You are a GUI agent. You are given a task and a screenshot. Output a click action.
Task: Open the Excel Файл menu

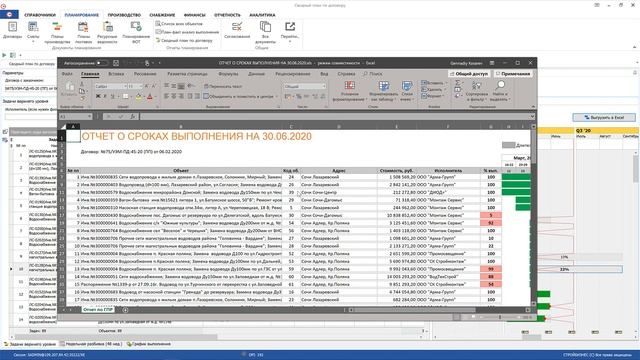67,74
